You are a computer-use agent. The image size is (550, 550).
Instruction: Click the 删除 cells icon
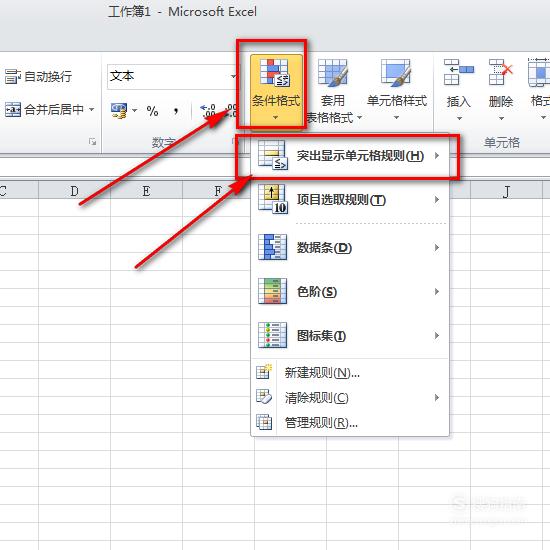point(501,72)
